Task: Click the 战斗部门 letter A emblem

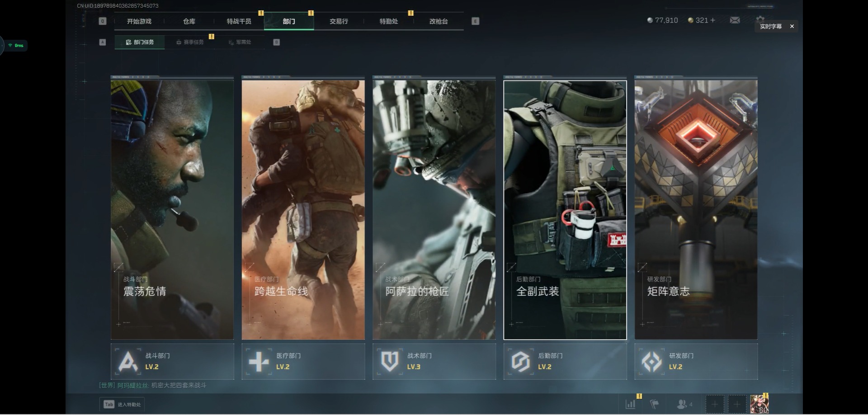Action: click(128, 362)
